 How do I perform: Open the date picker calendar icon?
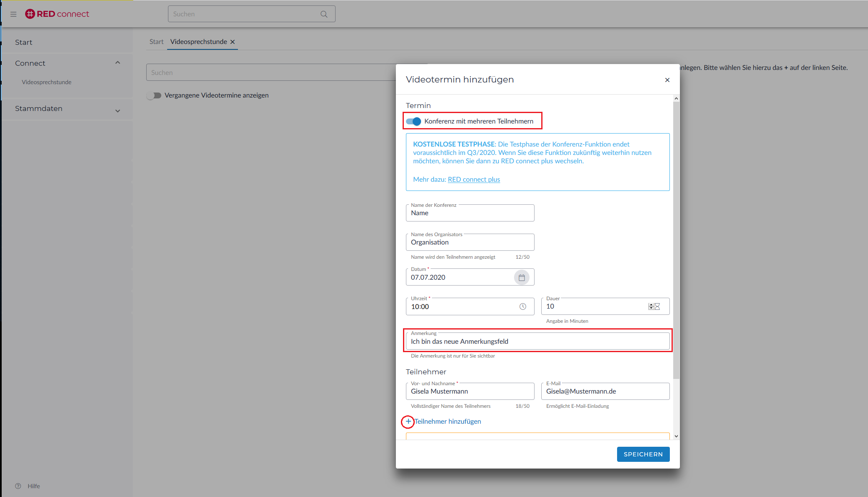[x=522, y=278]
